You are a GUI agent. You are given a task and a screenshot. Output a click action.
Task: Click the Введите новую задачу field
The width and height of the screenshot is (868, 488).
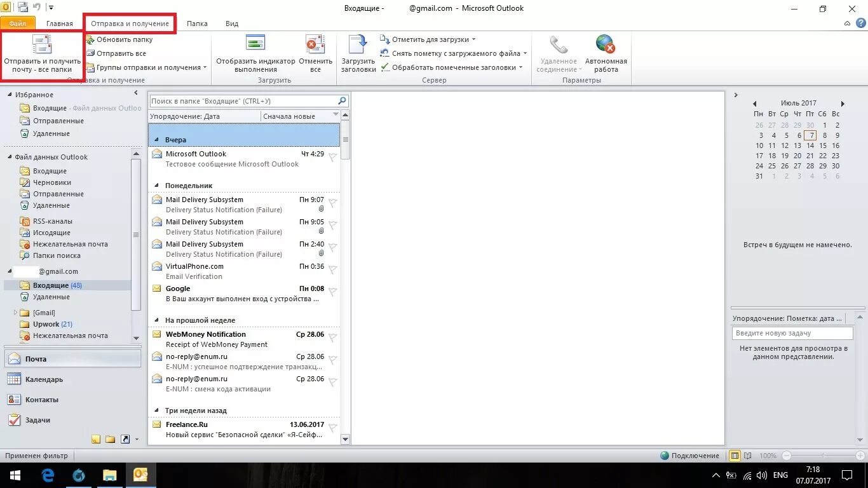pyautogui.click(x=792, y=333)
